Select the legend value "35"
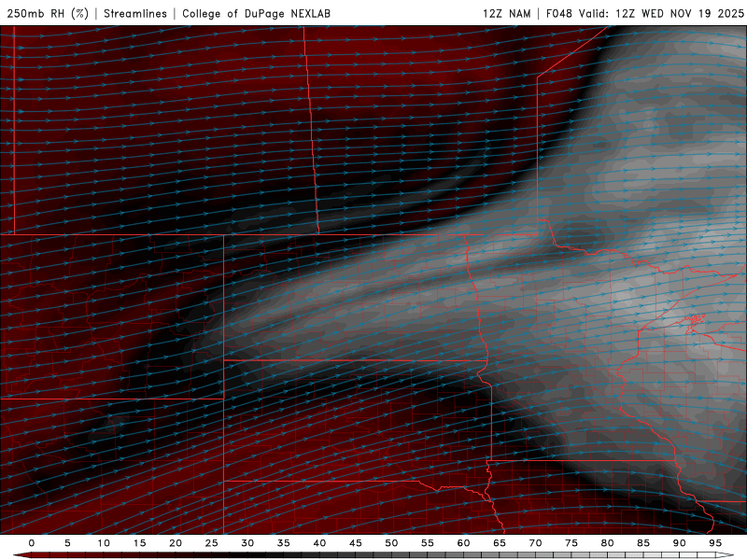Image resolution: width=747 pixels, height=560 pixels. (x=284, y=543)
